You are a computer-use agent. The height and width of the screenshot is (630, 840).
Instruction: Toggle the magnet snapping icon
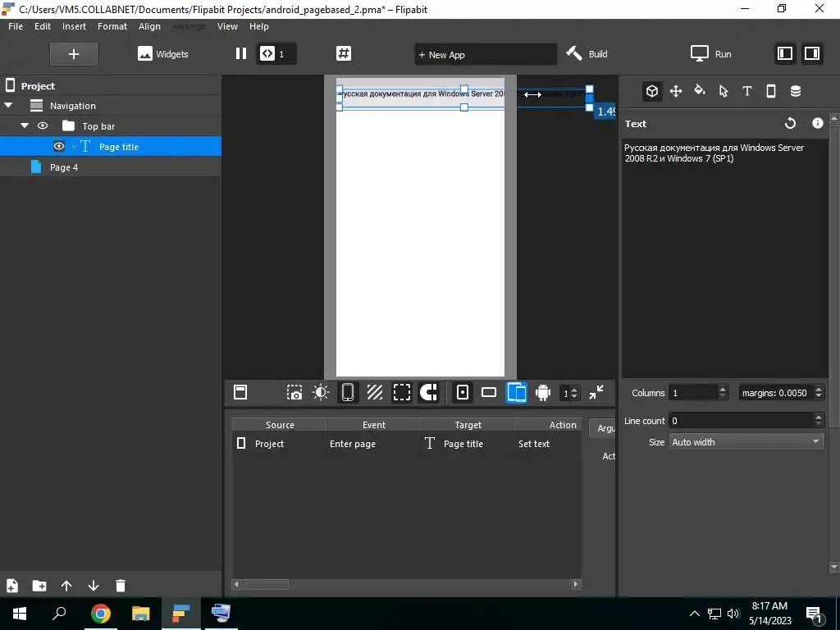[x=428, y=393]
